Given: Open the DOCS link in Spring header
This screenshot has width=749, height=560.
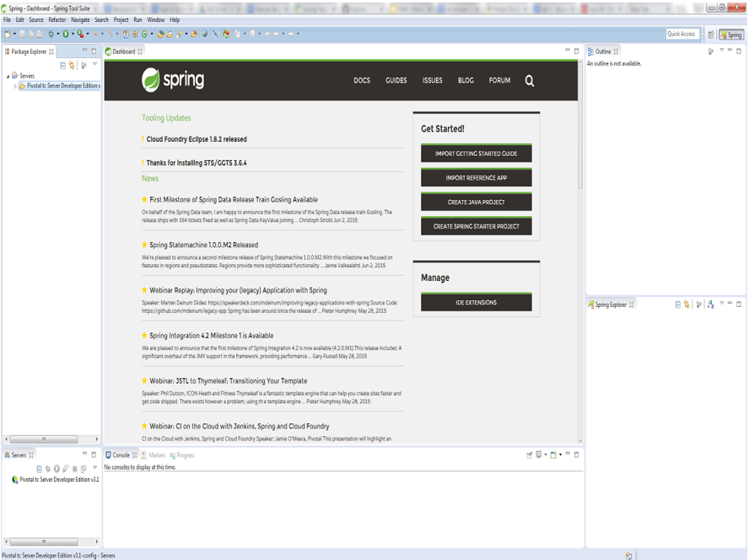Looking at the screenshot, I should [362, 80].
